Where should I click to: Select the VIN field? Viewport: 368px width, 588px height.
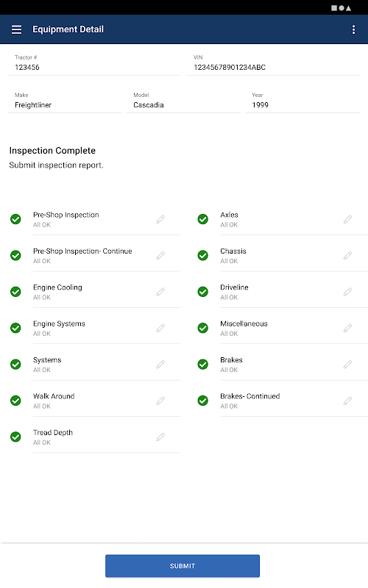pos(273,63)
